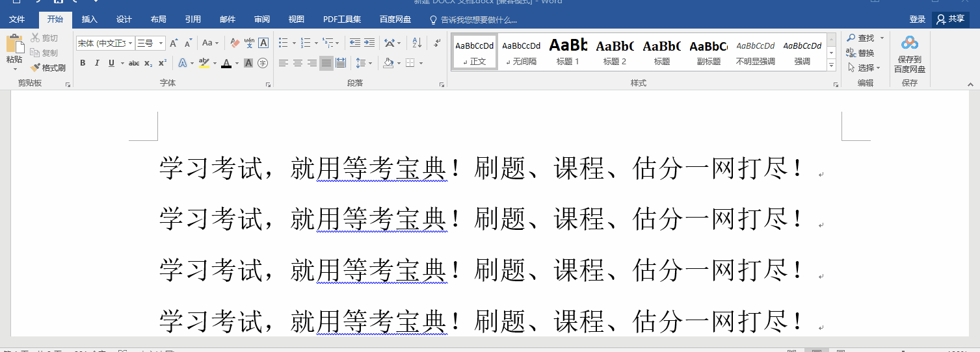Toggle the Numbering list button
This screenshot has width=980, height=352.
click(x=306, y=43)
